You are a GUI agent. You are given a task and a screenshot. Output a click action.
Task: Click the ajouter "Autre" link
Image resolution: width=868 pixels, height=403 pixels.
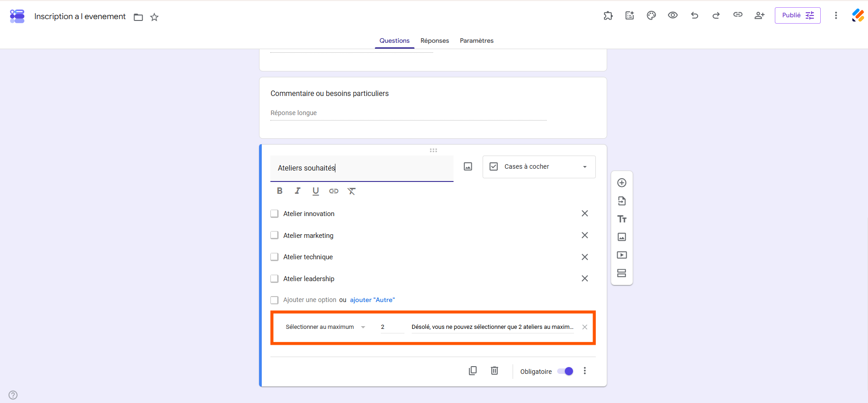pos(372,300)
